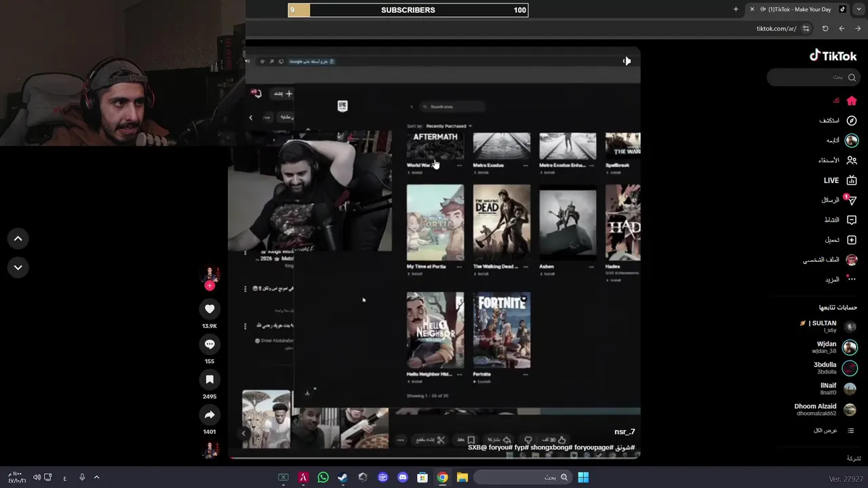The height and width of the screenshot is (488, 868).
Task: Open the Friends icon in the TikTok sidebar
Action: pos(852,161)
